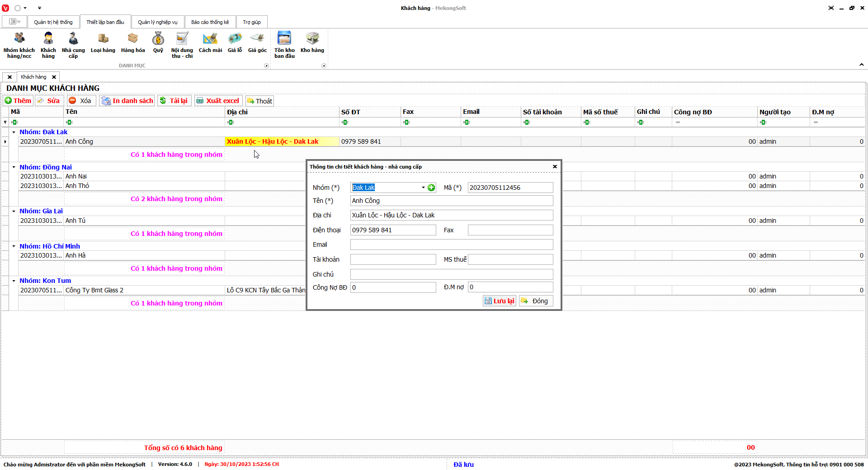The image size is (868, 470).
Task: Close the Khách hàng document tab
Action: [54, 77]
